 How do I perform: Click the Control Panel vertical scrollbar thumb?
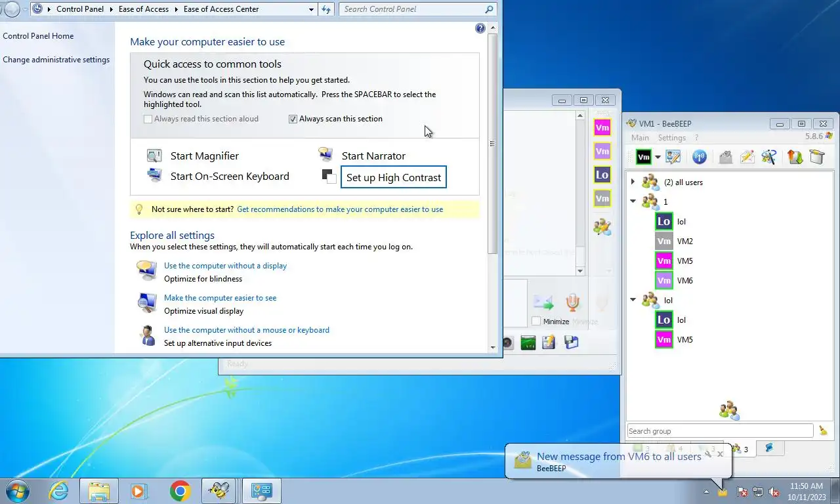(x=493, y=143)
